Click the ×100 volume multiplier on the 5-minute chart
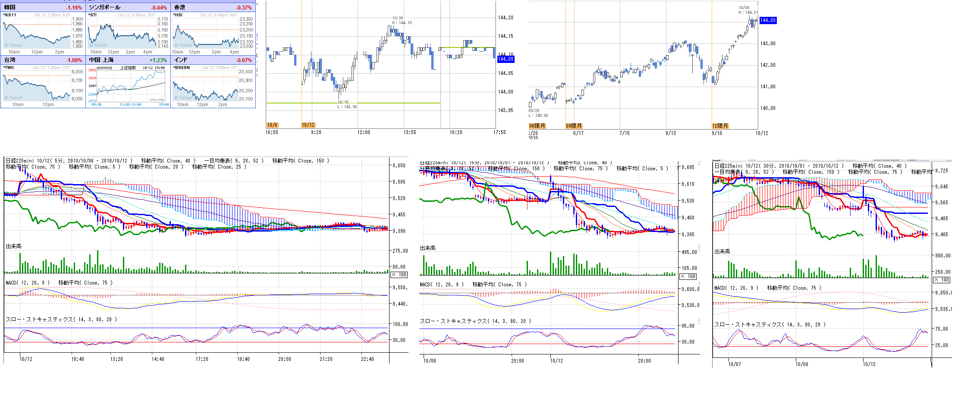 coord(399,275)
